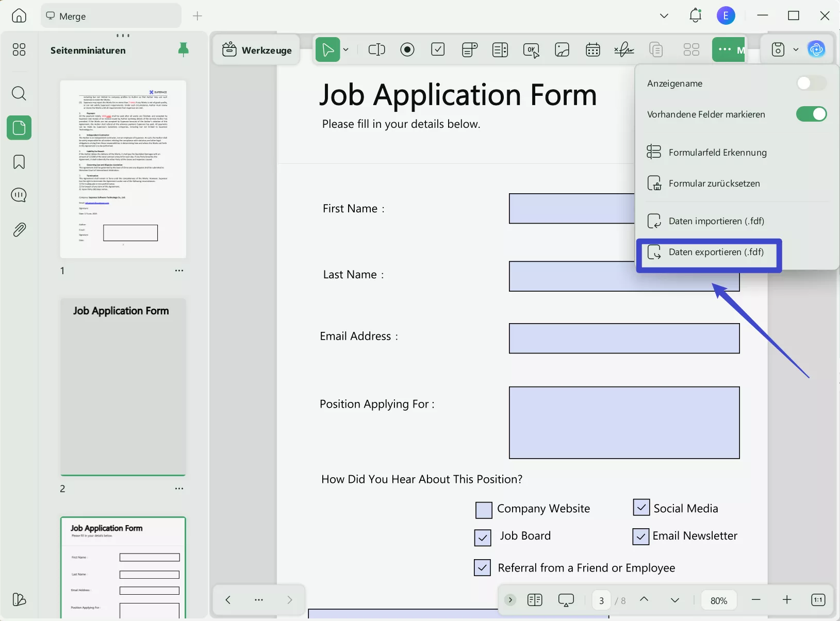Open the green more options toolbar button
Viewport: 840px width, 621px height.
tap(729, 49)
